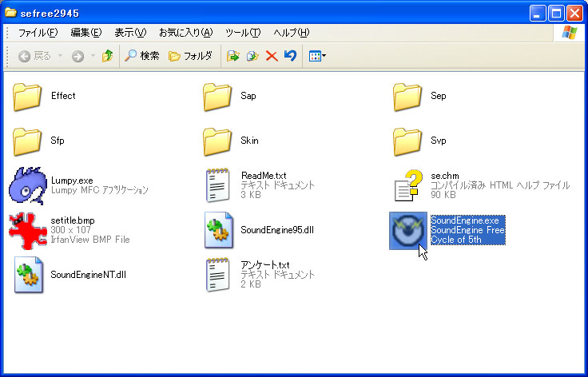Open the Sap folder icon
588x377 pixels.
coord(217,97)
